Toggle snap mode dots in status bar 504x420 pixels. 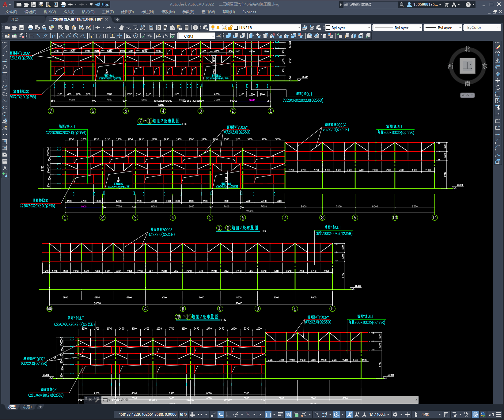coord(200,414)
